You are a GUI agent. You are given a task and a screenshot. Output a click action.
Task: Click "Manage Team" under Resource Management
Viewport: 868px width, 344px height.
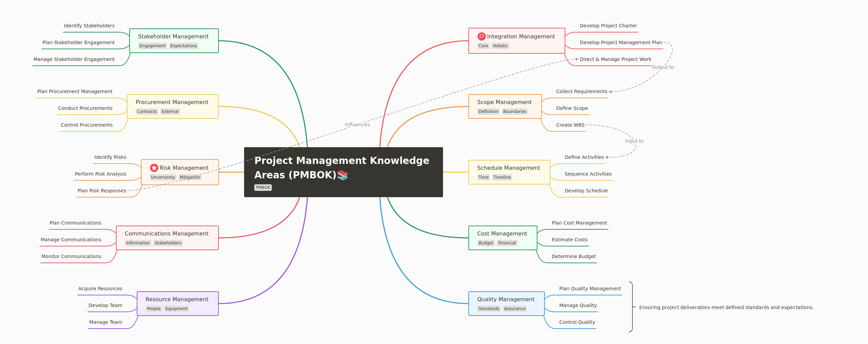pyautogui.click(x=105, y=322)
